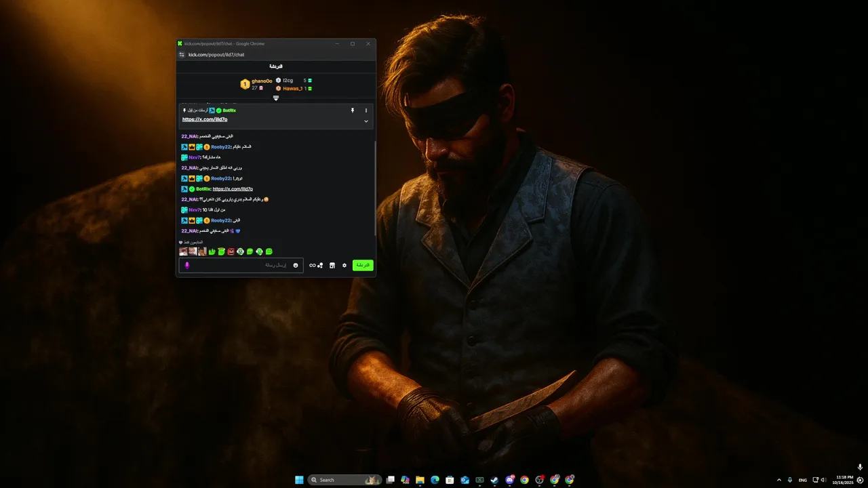Screen dimensions: 868x488
Task: Show hidden system tray icons chevron
Action: pyautogui.click(x=778, y=480)
